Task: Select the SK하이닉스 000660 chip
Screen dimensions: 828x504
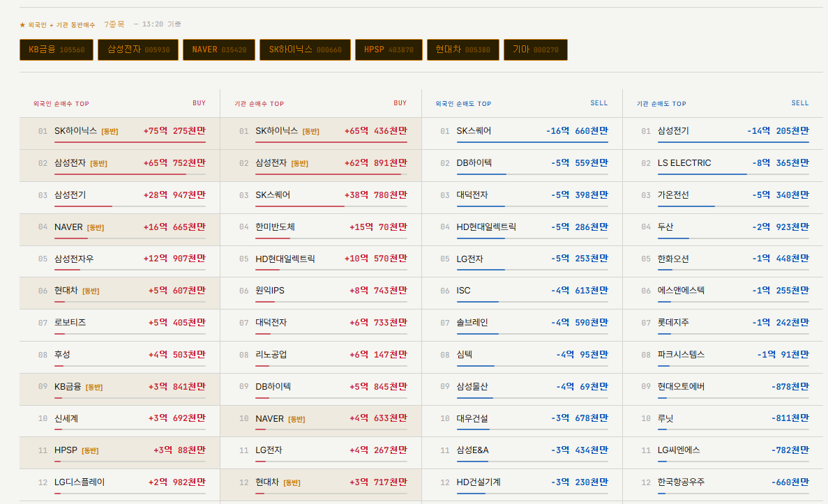Action: (306, 49)
